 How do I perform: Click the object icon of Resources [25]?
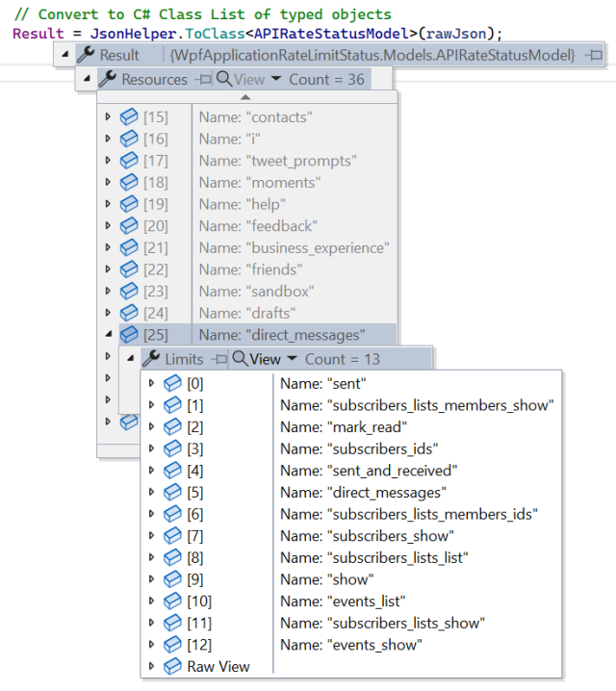click(129, 335)
